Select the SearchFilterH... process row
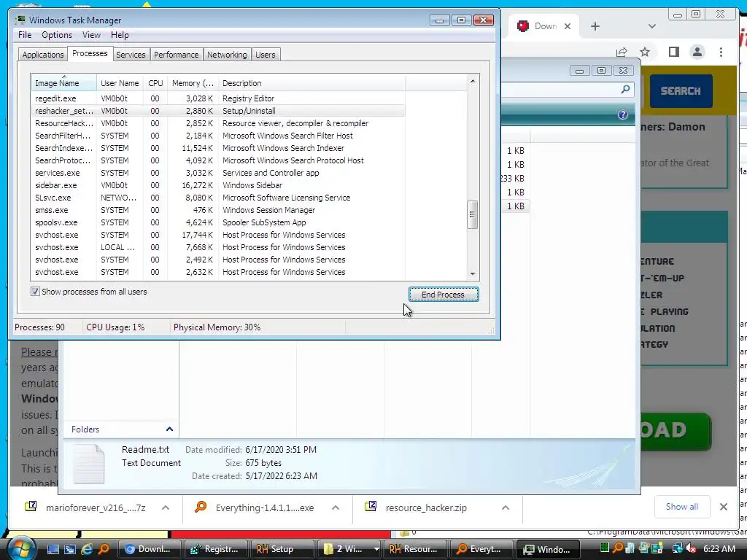The image size is (747, 560). 218,136
